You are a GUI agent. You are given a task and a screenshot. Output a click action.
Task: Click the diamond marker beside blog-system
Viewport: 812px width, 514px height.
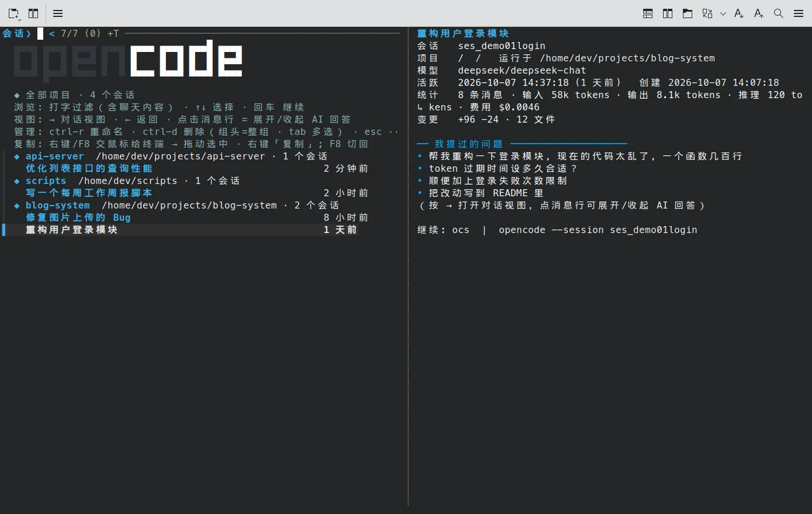(17, 206)
